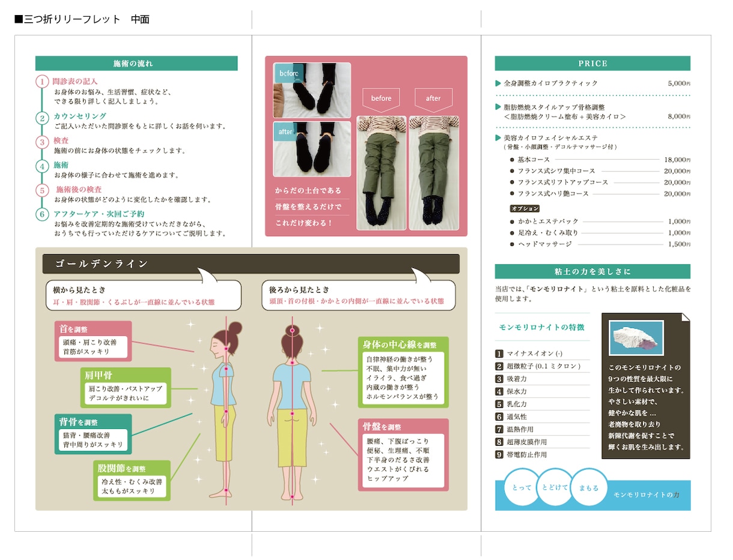
Task: Click the green triangle before 美容カイロフェイシャルエステ
Action: (498, 138)
